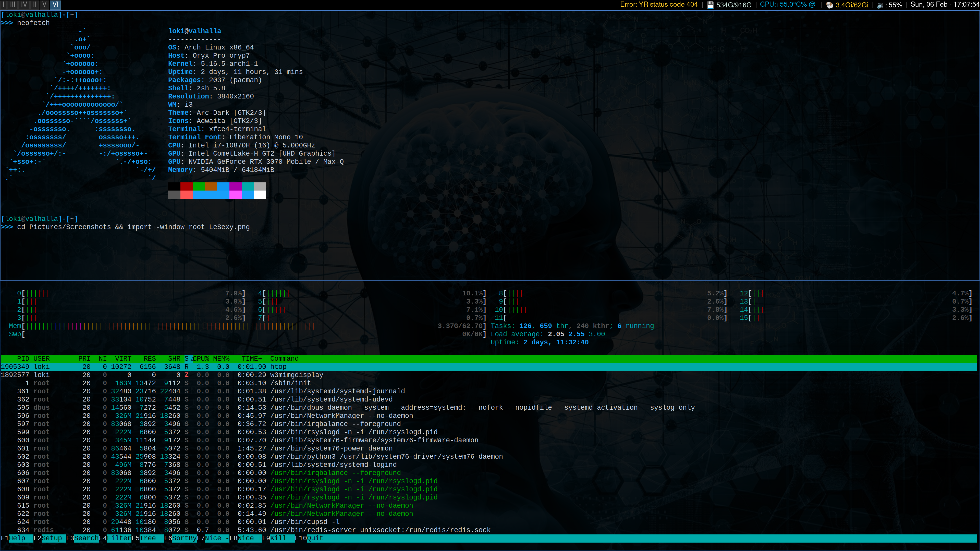The image size is (980, 551).
Task: Select NetworkManager process with PID 596
Action: pos(488,416)
